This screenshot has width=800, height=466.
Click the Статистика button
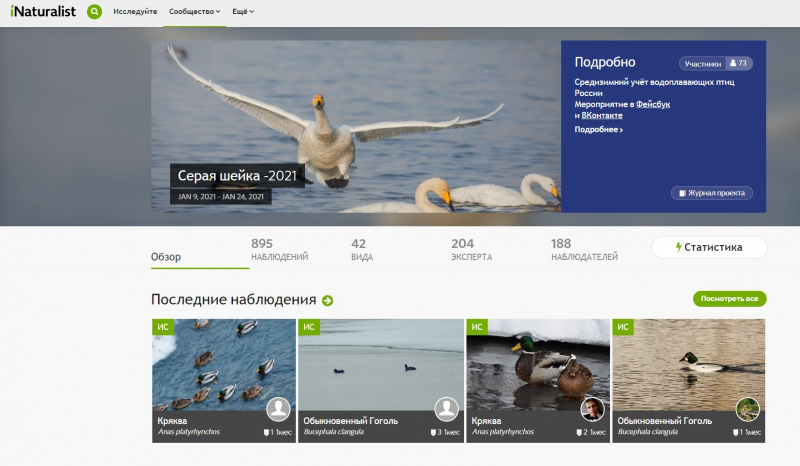pyautogui.click(x=709, y=247)
